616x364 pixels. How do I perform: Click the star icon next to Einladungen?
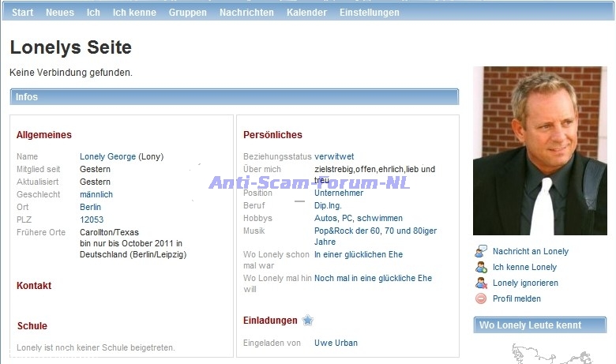pyautogui.click(x=307, y=321)
